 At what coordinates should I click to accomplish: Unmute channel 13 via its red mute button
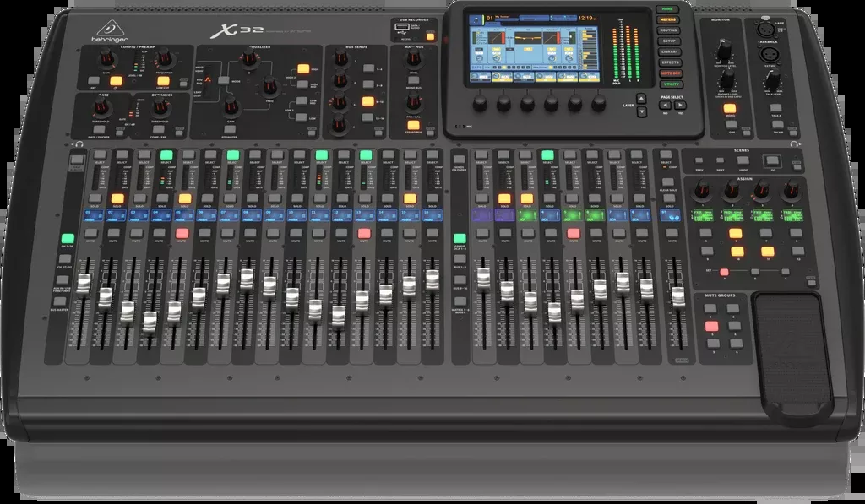[x=363, y=233]
